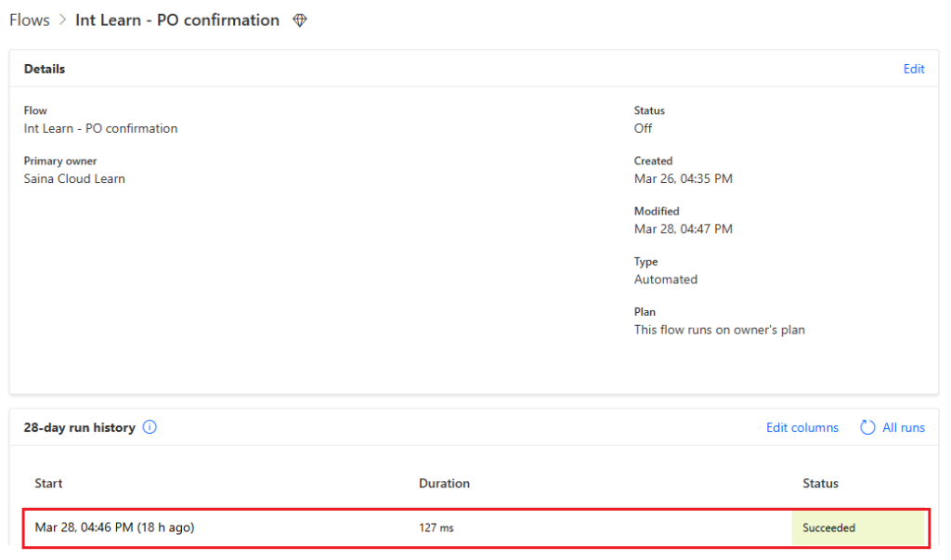Click the Status column header in run history
Viewport: 951px width, 560px height.
[820, 484]
